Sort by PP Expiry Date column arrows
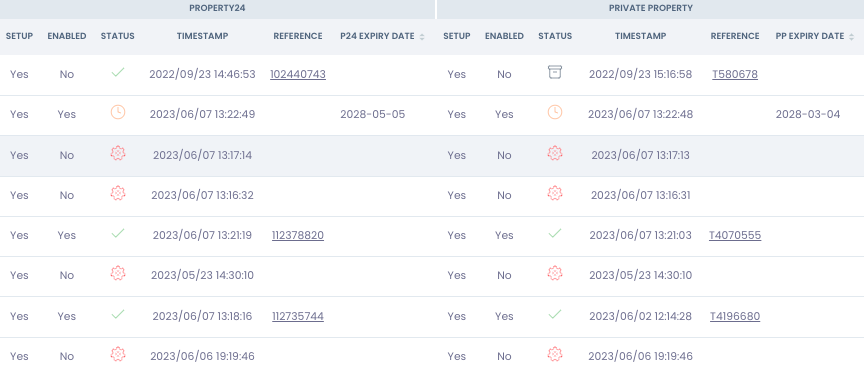 pyautogui.click(x=852, y=36)
